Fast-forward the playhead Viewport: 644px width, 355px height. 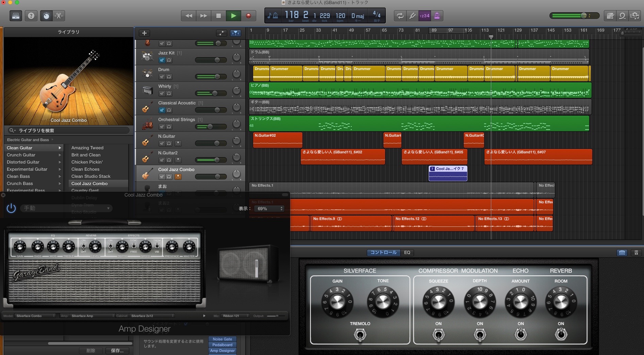[x=203, y=16]
